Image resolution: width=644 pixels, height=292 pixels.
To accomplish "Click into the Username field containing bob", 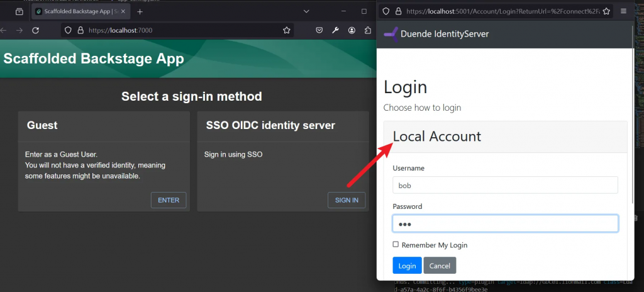I will 505,185.
